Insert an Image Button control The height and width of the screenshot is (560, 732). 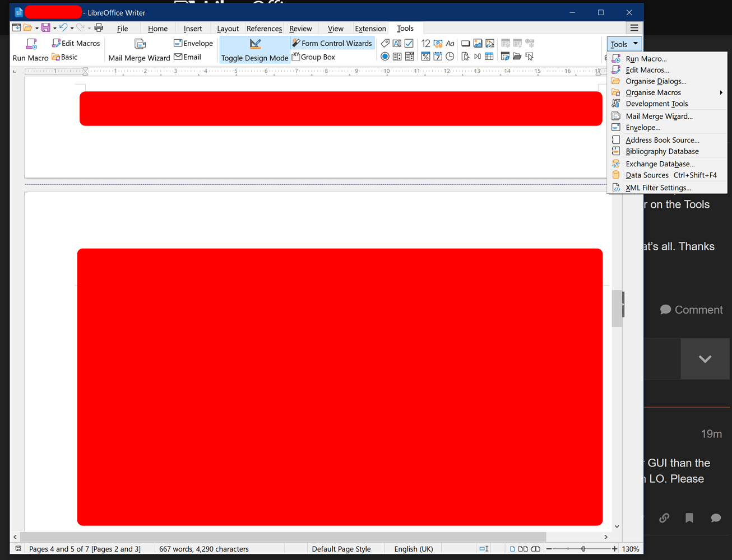[x=490, y=43]
